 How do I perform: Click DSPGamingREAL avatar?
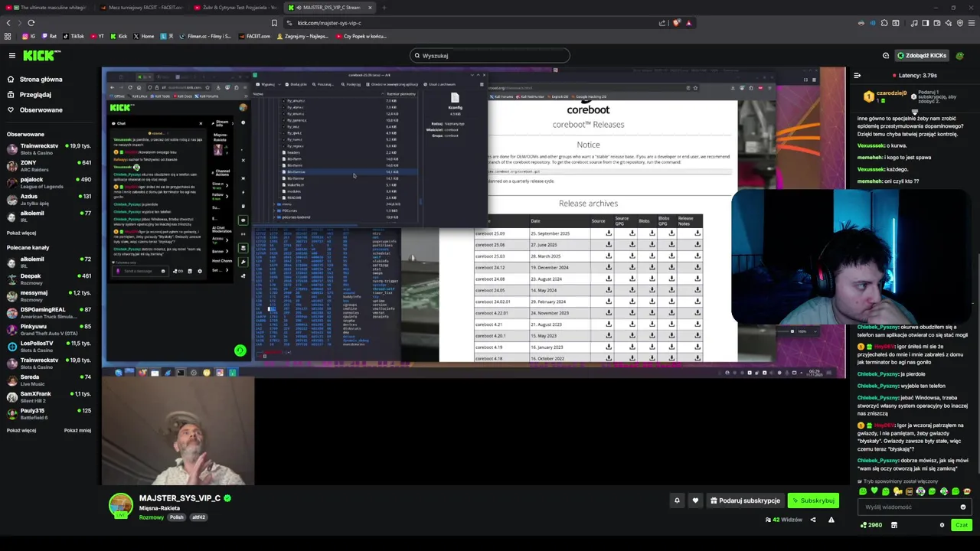pyautogui.click(x=11, y=312)
